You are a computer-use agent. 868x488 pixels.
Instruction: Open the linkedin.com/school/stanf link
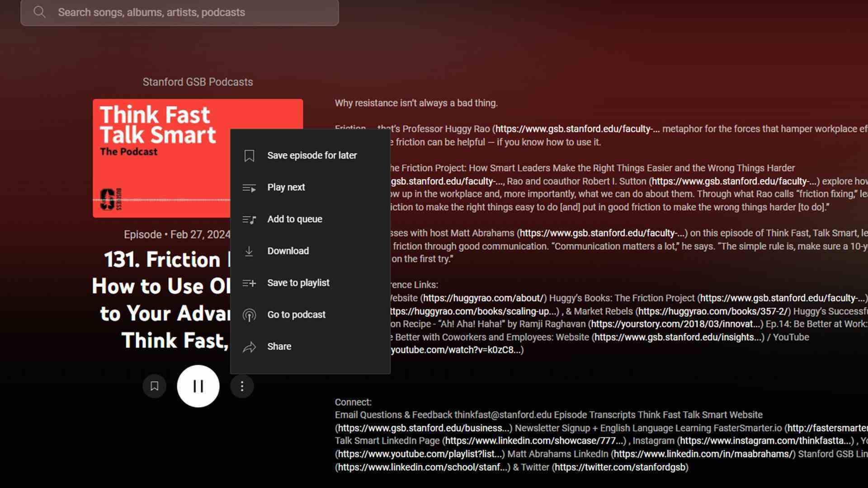pyautogui.click(x=424, y=467)
